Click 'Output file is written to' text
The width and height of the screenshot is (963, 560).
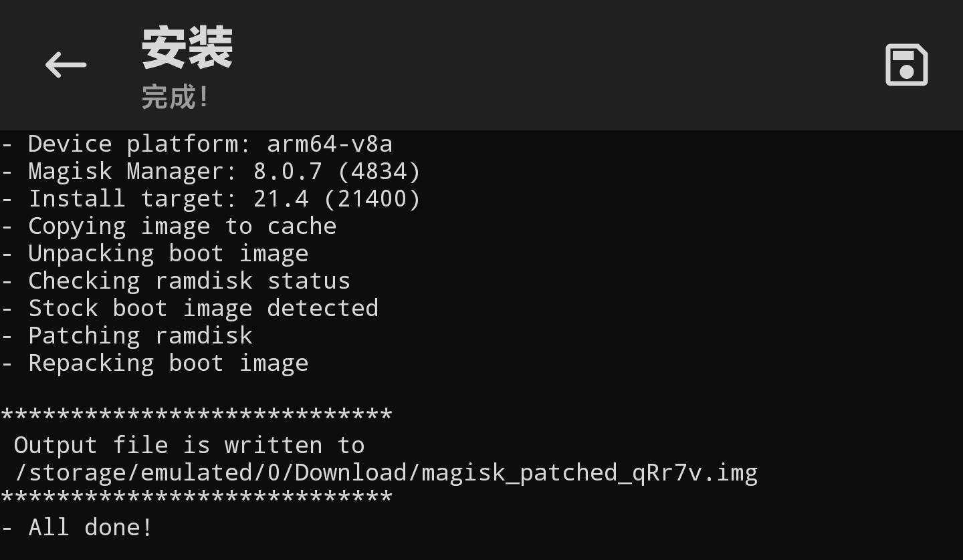tap(189, 445)
